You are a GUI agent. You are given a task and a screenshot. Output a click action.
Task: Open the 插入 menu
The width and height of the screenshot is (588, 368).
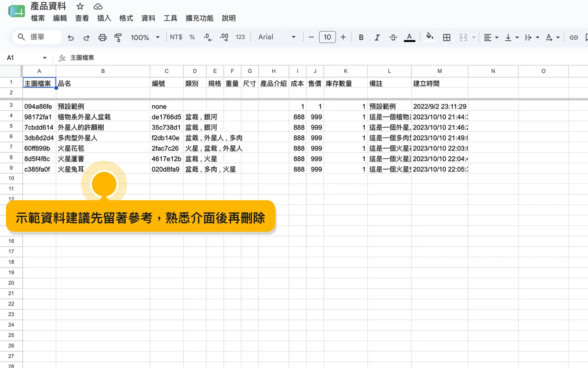[104, 18]
